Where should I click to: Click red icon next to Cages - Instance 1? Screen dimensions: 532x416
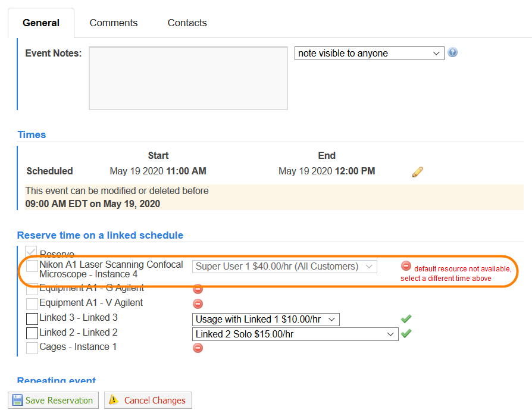(198, 348)
